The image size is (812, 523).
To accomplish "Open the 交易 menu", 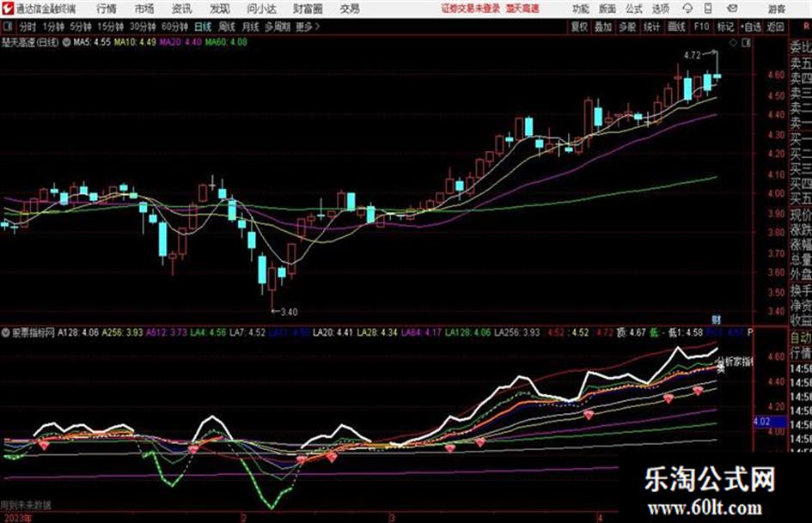I will 350,9.
